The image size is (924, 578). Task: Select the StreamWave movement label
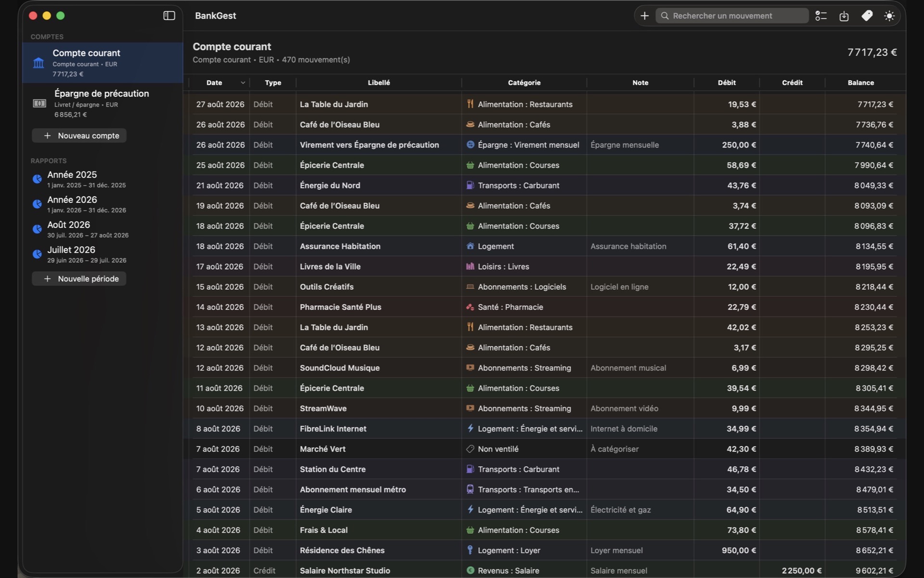point(323,408)
